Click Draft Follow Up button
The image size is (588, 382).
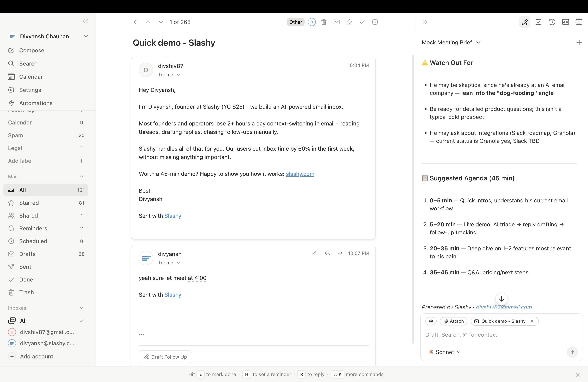(x=165, y=357)
